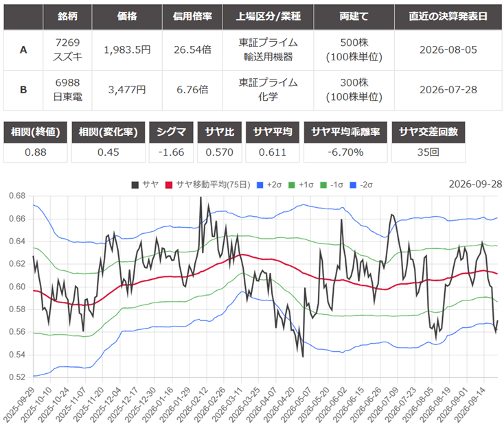Click the 相関(終値) header

point(35,132)
